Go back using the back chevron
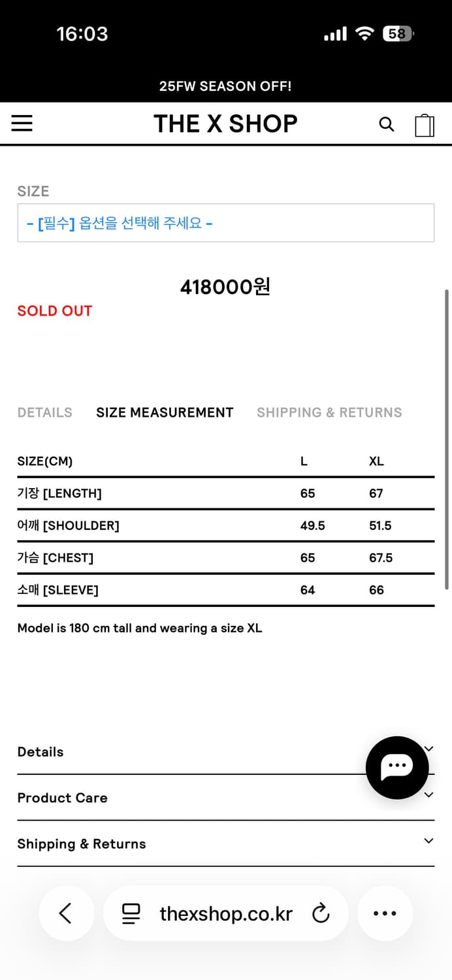Viewport: 452px width, 980px height. point(66,913)
